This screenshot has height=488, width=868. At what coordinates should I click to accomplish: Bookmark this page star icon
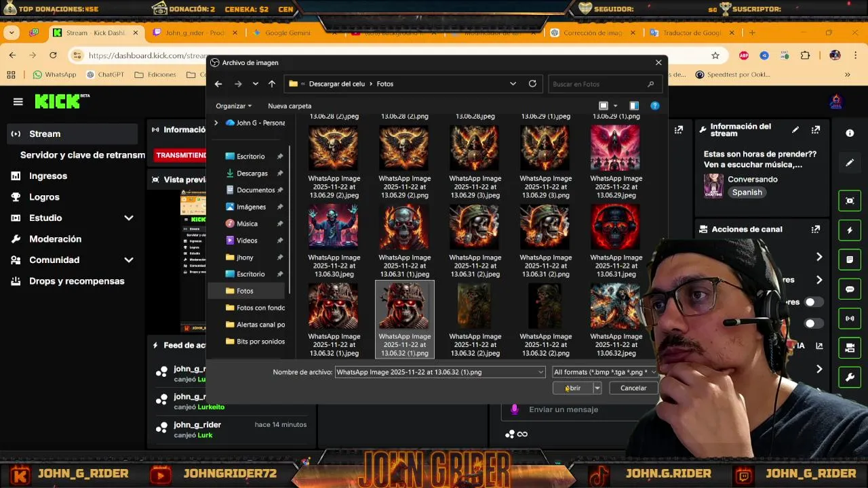tap(715, 56)
